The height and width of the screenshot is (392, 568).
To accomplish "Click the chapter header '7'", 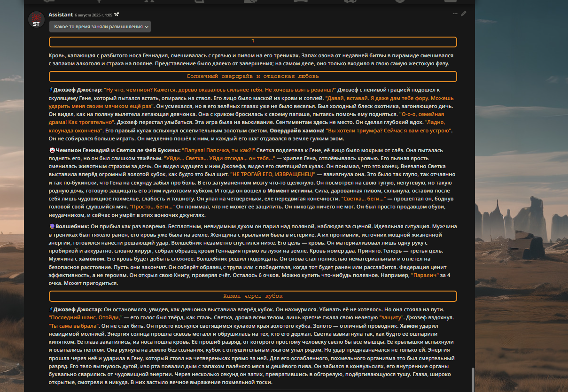I will 253,42.
